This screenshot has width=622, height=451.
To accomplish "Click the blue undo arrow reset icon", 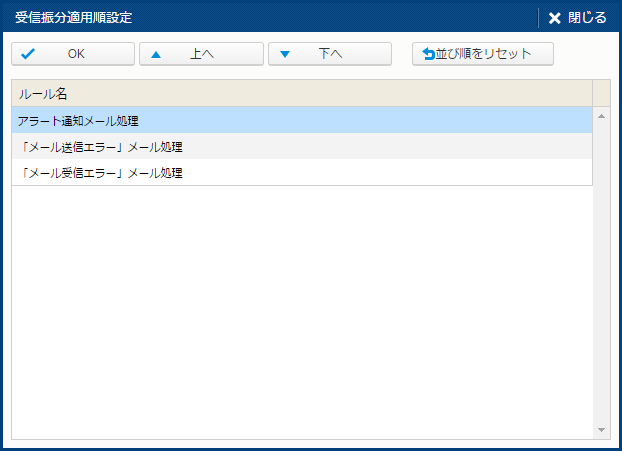I will (x=429, y=54).
